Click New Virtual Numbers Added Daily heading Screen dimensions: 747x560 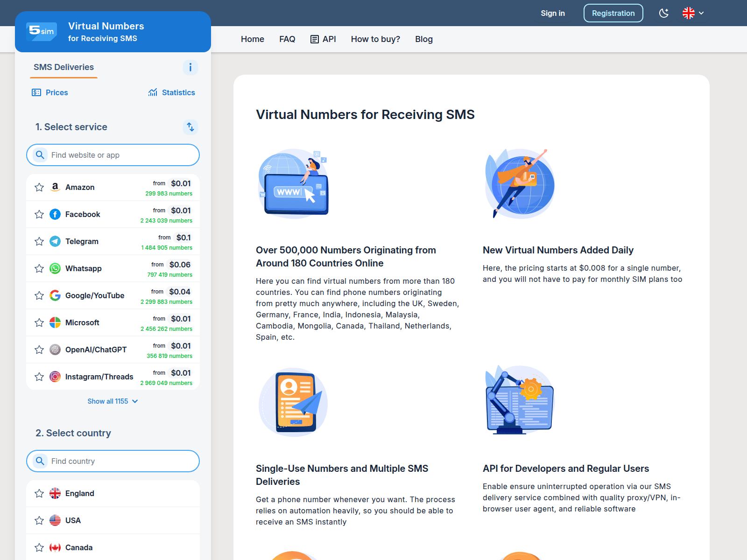point(558,250)
